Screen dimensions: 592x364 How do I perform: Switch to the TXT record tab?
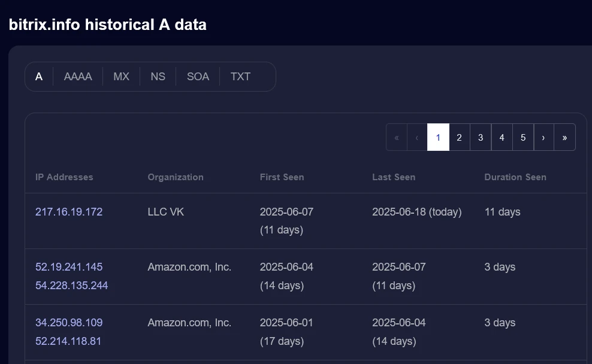(240, 77)
